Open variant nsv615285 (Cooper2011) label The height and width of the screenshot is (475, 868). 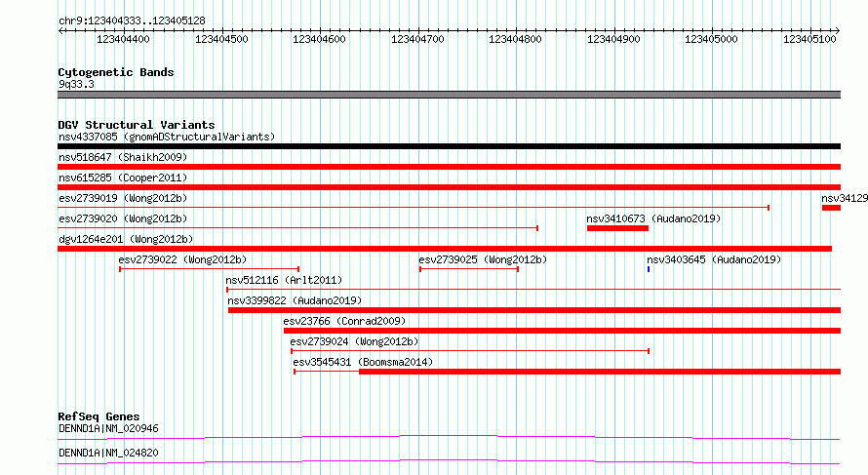tap(123, 178)
